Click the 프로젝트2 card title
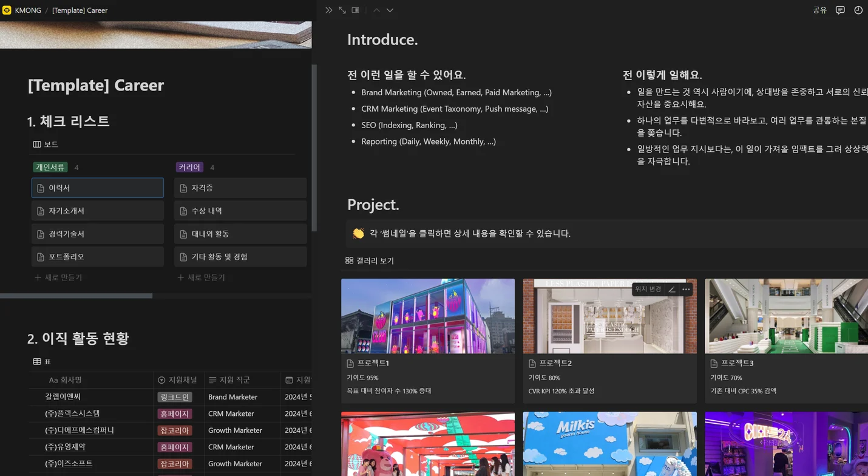Screen dimensions: 868x476 click(x=555, y=363)
